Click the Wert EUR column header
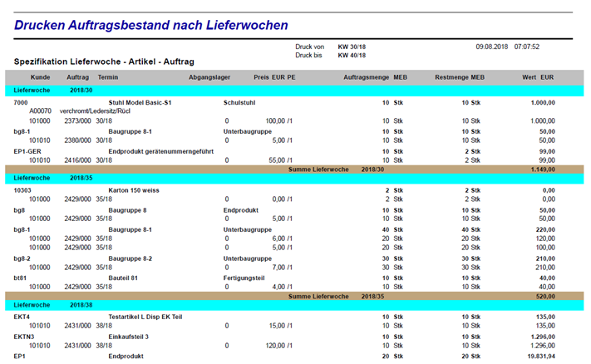The image size is (591, 364). 538,77
